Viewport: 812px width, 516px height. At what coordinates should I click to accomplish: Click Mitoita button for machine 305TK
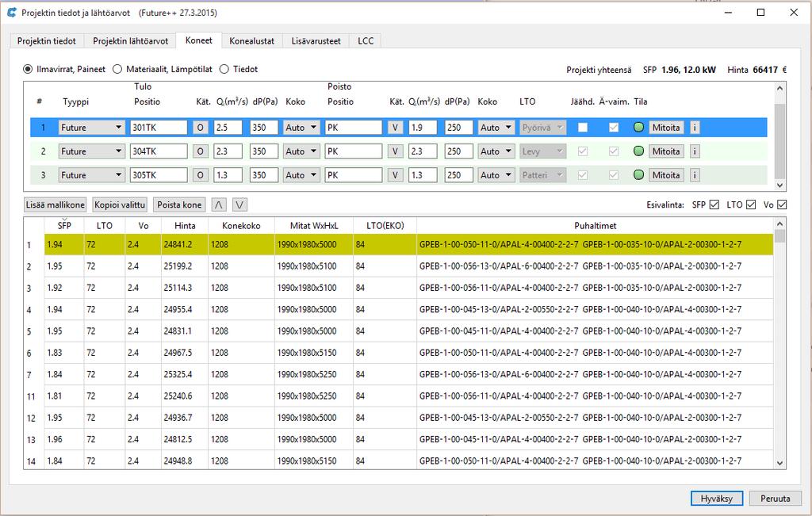pos(666,175)
